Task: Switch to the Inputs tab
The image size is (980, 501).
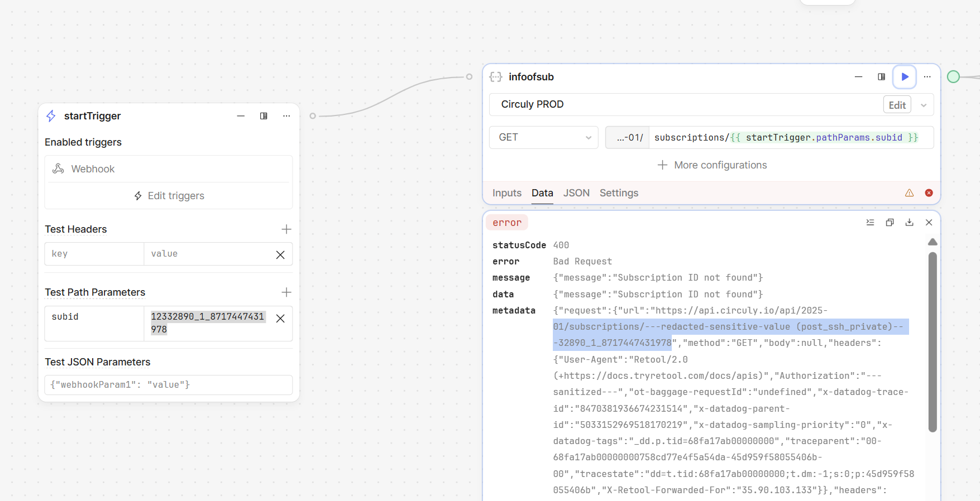Action: pos(506,193)
